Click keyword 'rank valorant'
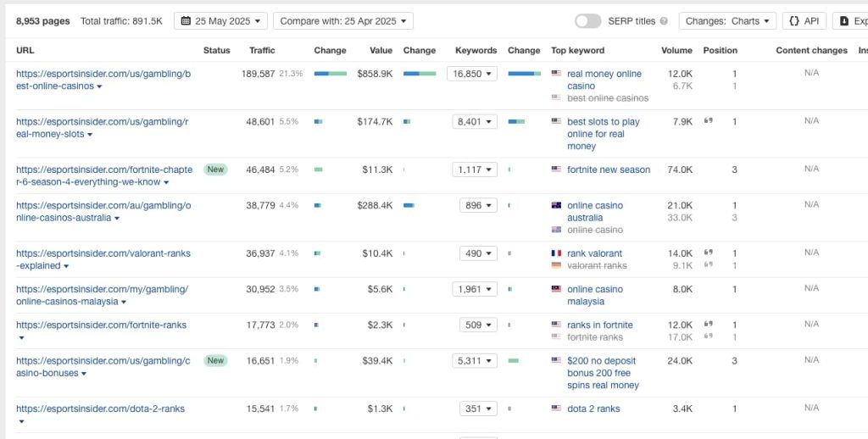 [x=594, y=253]
